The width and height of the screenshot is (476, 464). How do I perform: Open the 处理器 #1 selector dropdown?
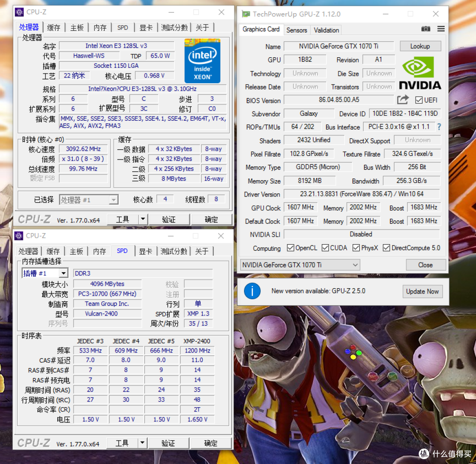(x=114, y=200)
